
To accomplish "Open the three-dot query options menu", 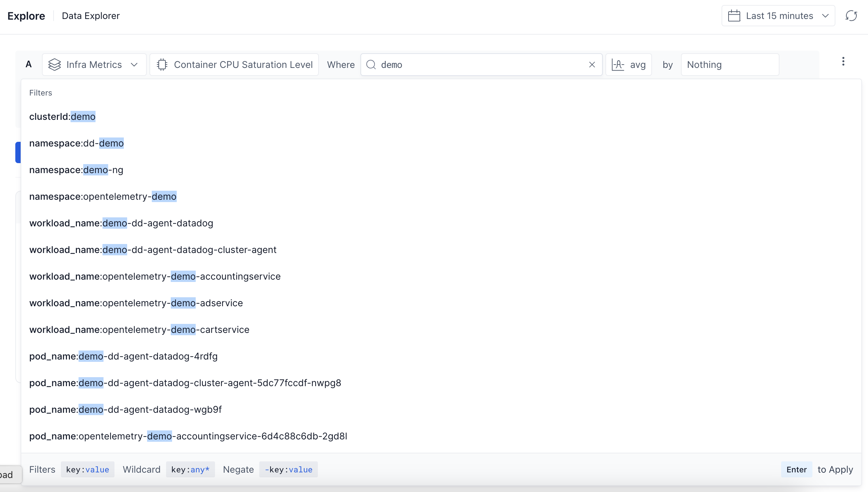I will click(843, 62).
